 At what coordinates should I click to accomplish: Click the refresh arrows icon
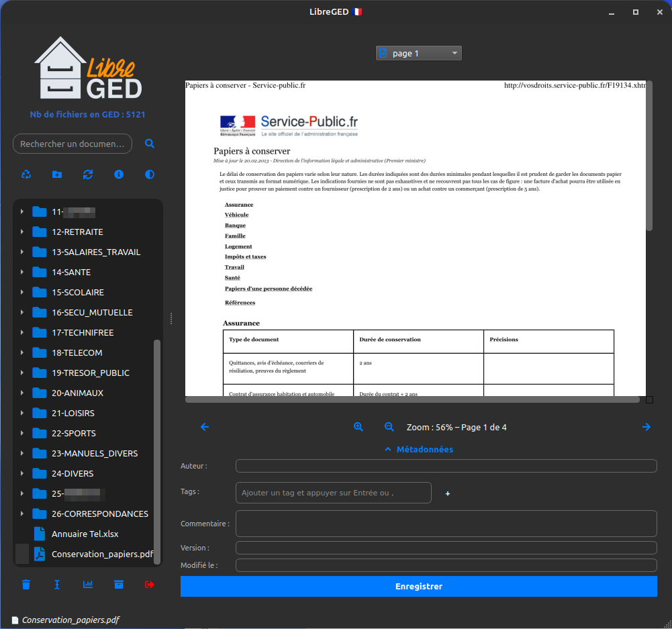88,175
